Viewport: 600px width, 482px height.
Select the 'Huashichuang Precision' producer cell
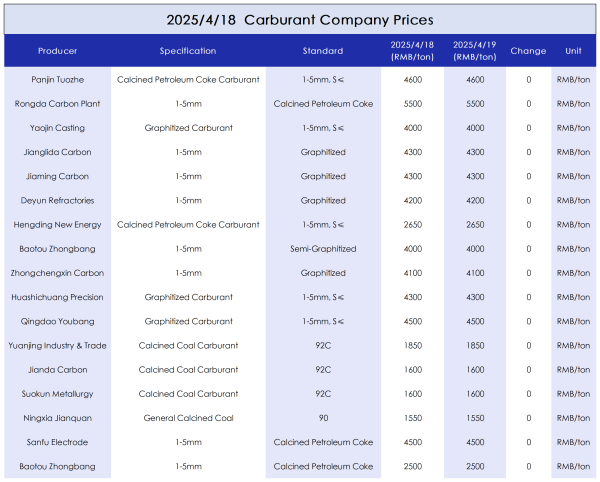pos(57,297)
